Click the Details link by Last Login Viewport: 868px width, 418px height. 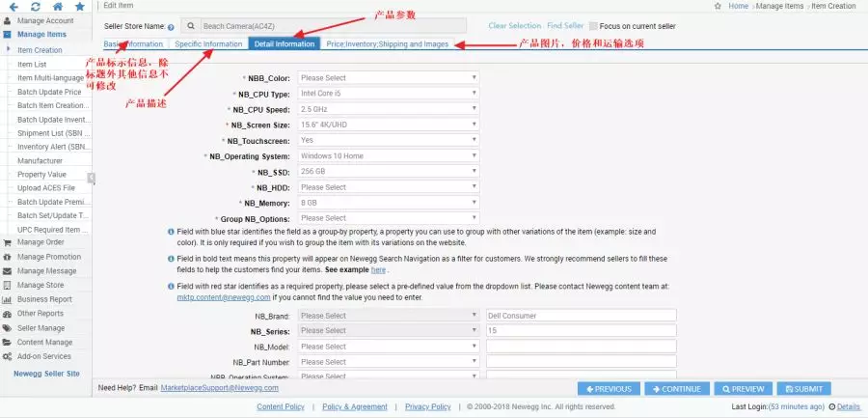[849, 407]
